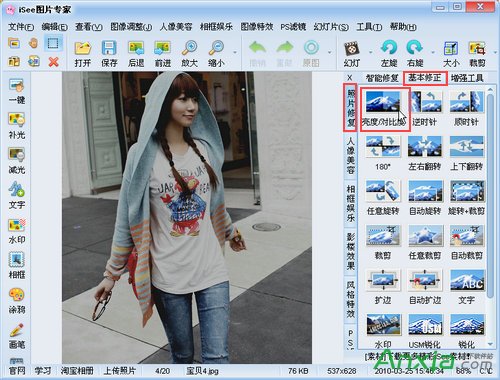Apply 左右翻转 horizontal flip

424,153
